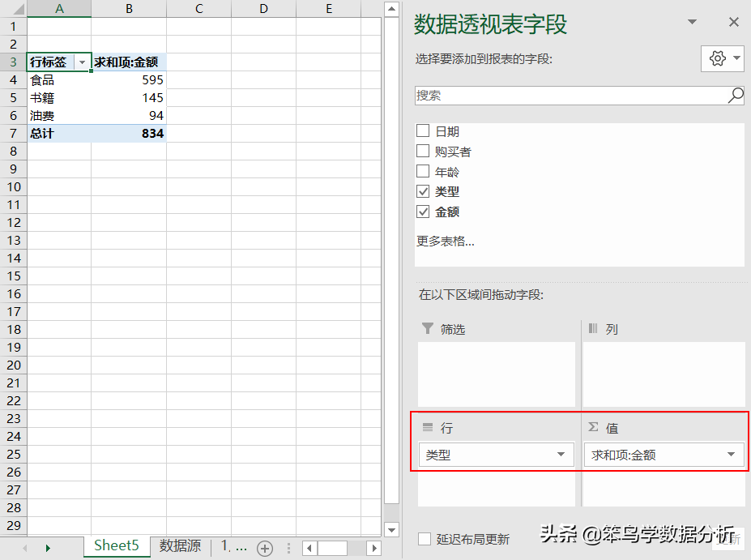Click the horizontal scrollbar right arrow

pyautogui.click(x=374, y=548)
